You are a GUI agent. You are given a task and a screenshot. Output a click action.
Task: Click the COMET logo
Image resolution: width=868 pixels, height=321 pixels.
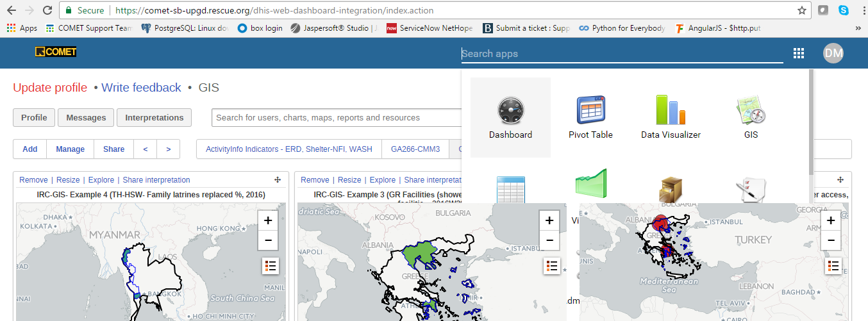pyautogui.click(x=56, y=53)
